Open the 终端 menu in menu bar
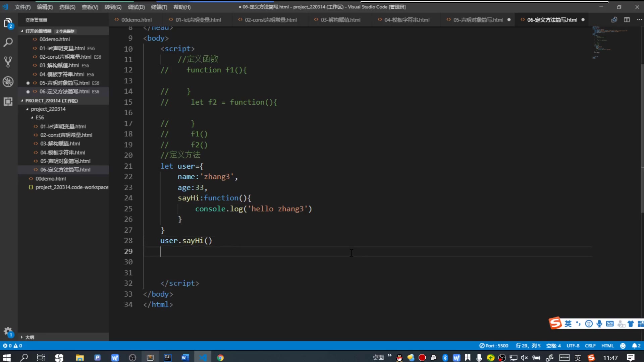This screenshot has width=644, height=362. point(159,7)
